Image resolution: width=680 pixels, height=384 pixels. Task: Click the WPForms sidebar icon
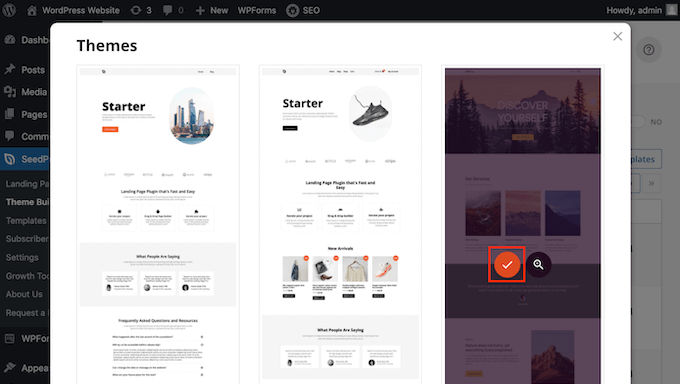10,338
